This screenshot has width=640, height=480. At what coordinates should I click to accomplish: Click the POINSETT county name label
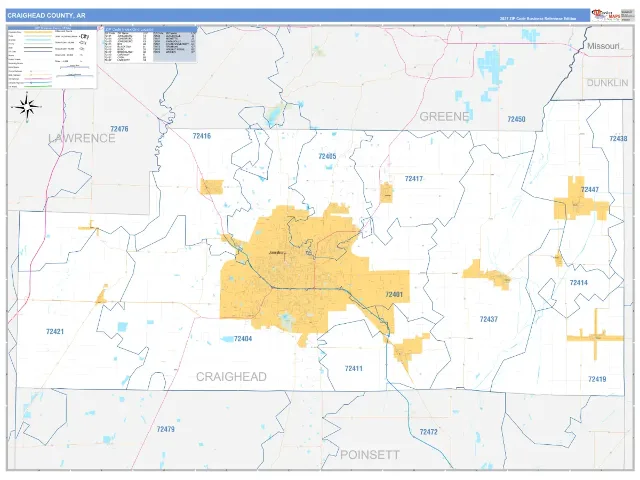(x=370, y=455)
